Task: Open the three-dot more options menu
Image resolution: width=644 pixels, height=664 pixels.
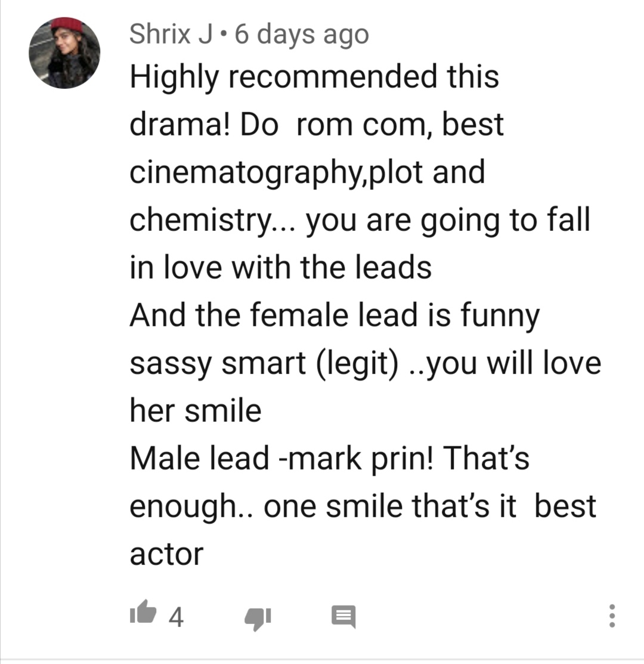Action: (x=612, y=616)
